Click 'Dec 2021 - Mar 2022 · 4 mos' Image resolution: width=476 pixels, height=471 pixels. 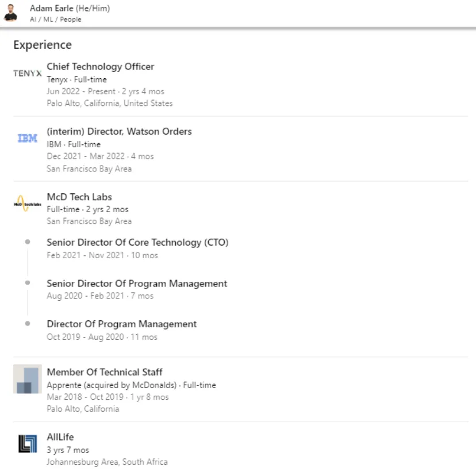coord(100,156)
